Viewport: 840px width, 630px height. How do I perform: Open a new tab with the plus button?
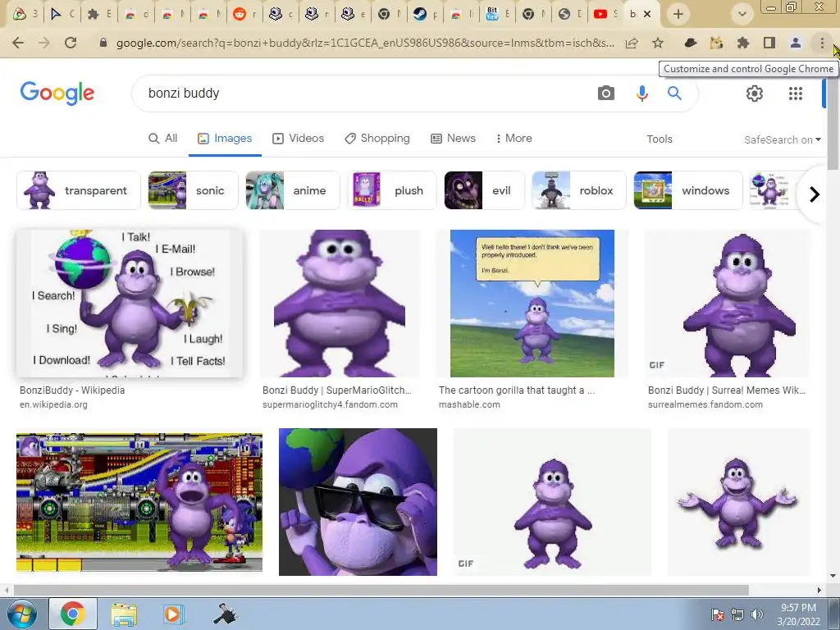point(678,14)
